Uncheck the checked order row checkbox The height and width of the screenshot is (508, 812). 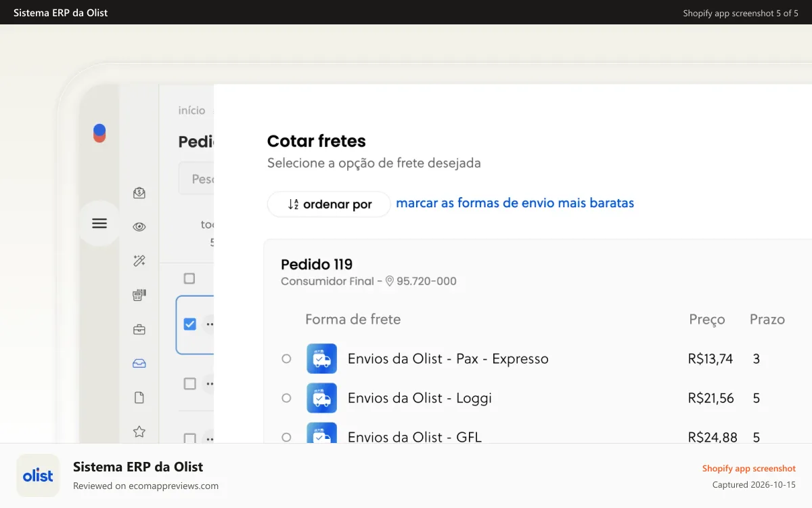pos(189,324)
